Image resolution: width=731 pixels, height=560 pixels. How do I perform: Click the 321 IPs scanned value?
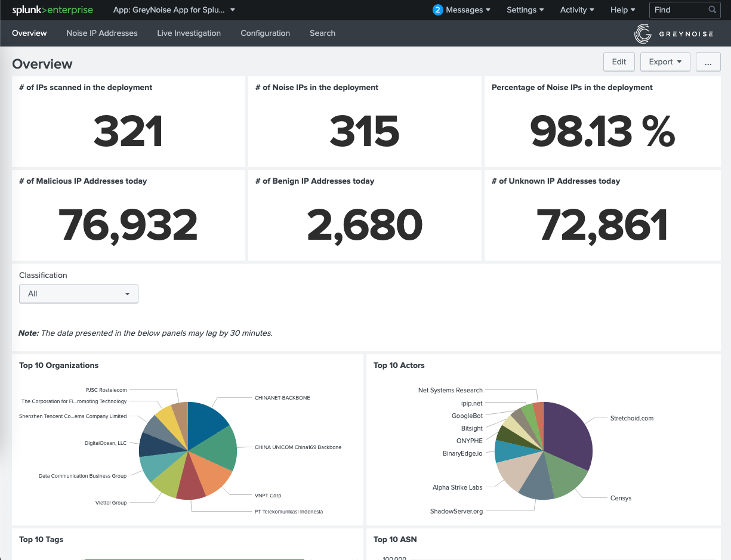128,131
